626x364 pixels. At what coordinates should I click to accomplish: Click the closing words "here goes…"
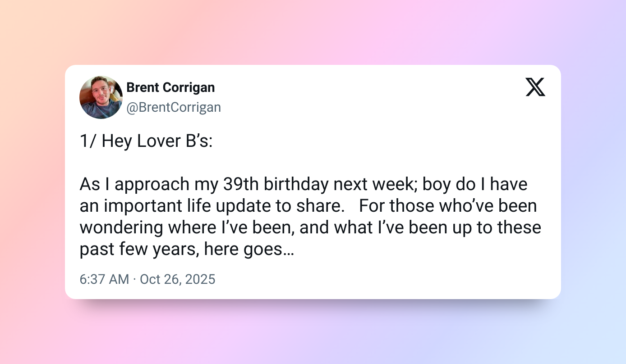coord(249,249)
